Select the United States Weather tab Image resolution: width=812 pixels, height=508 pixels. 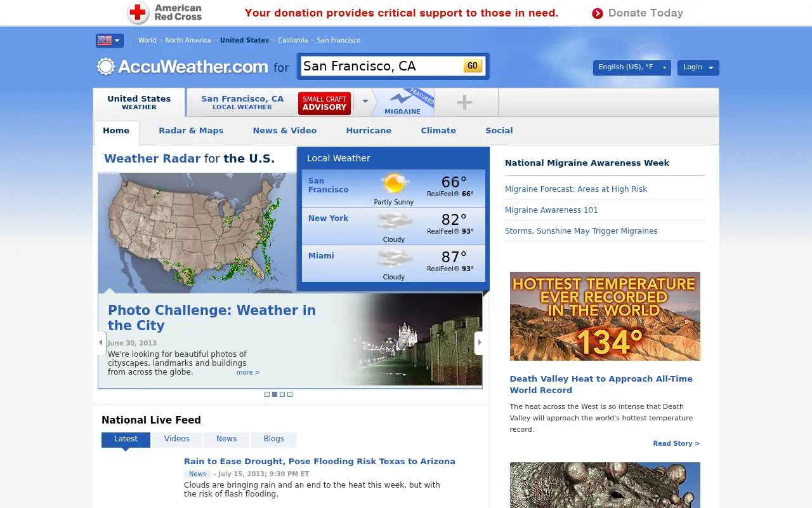tap(139, 102)
